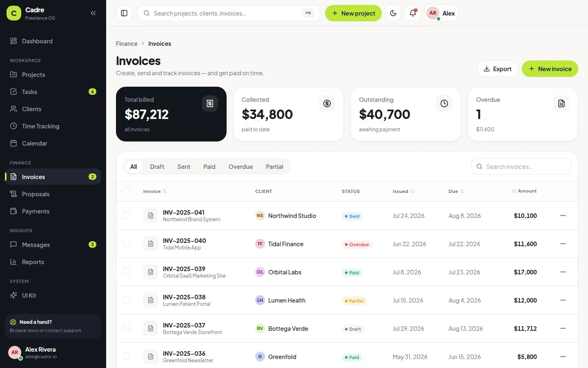Open the row actions menu for INV-2025-040
This screenshot has width=588, height=368.
click(563, 244)
